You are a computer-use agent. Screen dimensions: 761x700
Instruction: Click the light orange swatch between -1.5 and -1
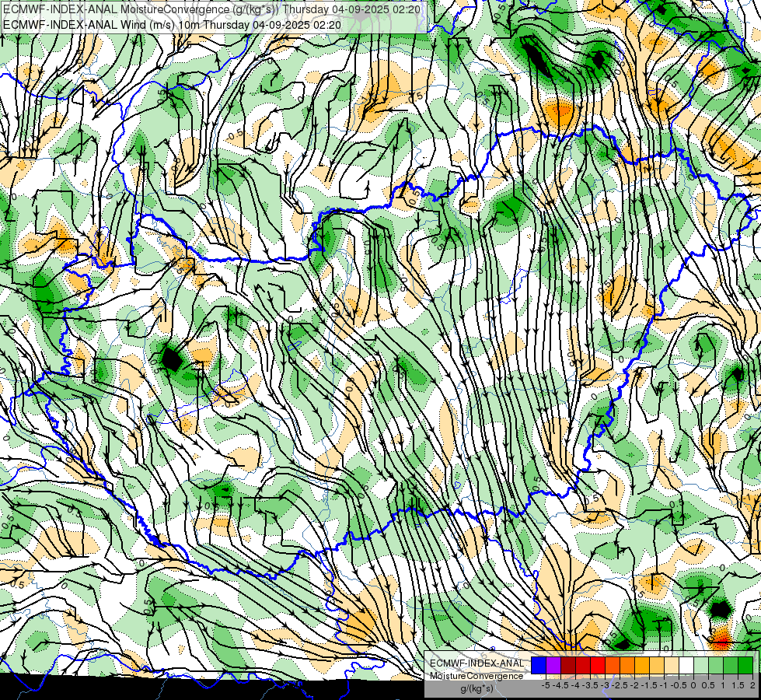coord(657,665)
